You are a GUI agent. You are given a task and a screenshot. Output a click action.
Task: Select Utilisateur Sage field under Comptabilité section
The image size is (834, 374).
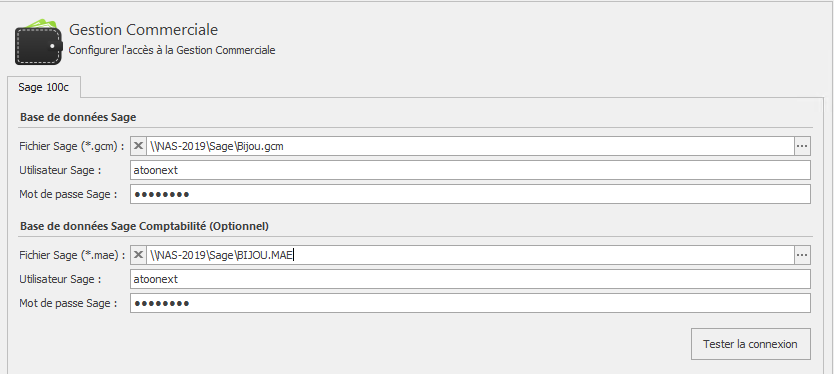tap(470, 279)
